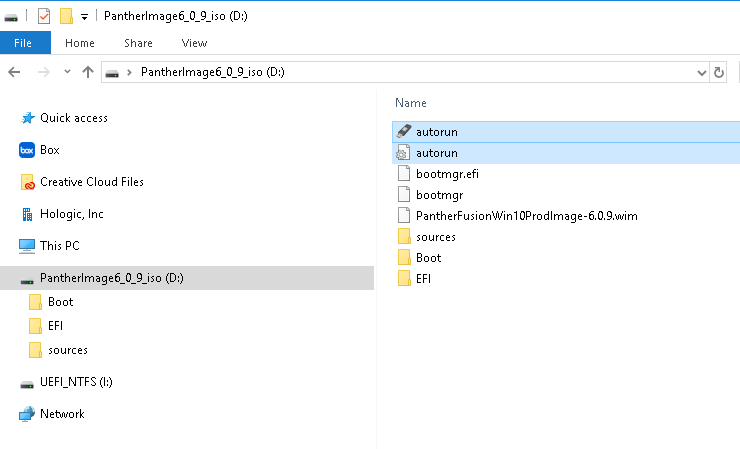Image resolution: width=740 pixels, height=449 pixels.
Task: Expand the address bar history dropdown
Action: tap(701, 72)
